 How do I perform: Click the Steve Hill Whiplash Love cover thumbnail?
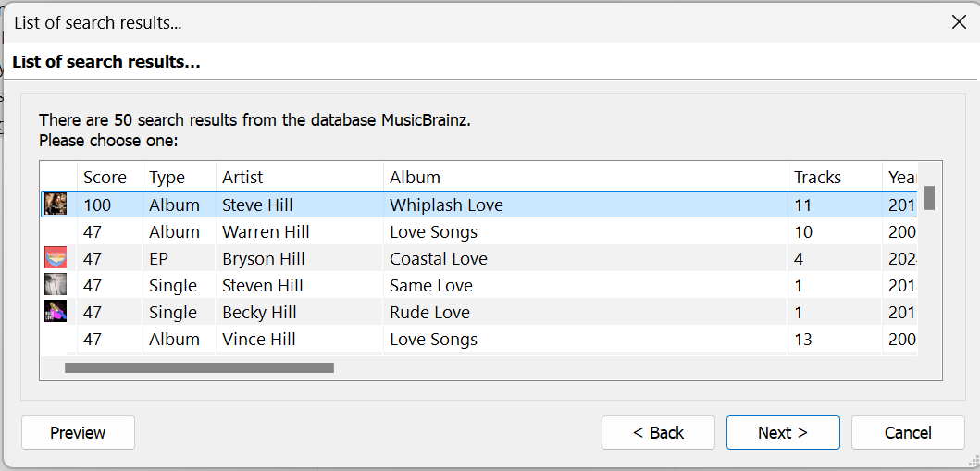(56, 205)
